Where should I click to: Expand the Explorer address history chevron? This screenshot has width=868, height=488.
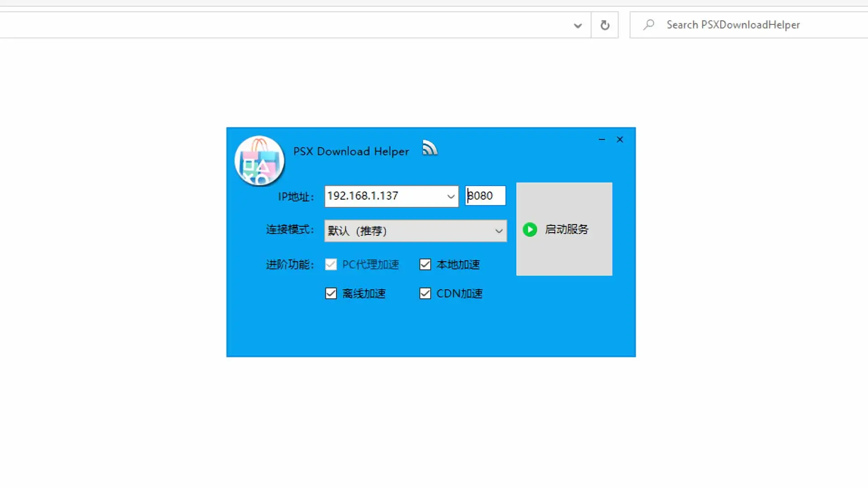click(577, 26)
